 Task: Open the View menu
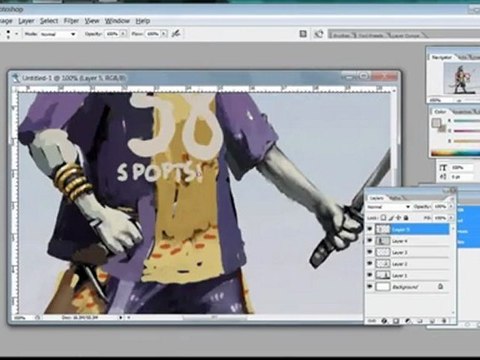(x=92, y=21)
